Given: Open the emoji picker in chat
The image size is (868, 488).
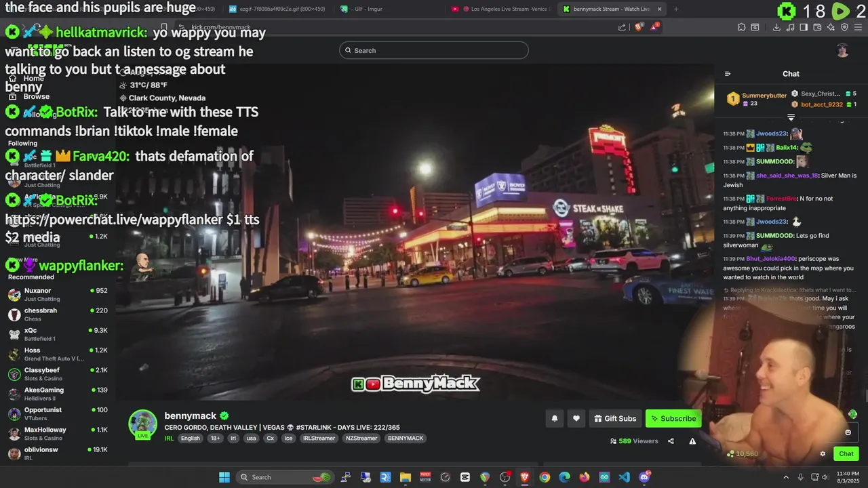Looking at the screenshot, I should tap(848, 432).
